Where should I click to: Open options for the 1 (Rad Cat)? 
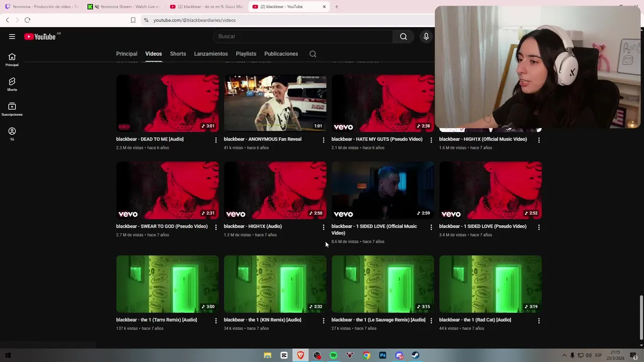[x=539, y=321]
